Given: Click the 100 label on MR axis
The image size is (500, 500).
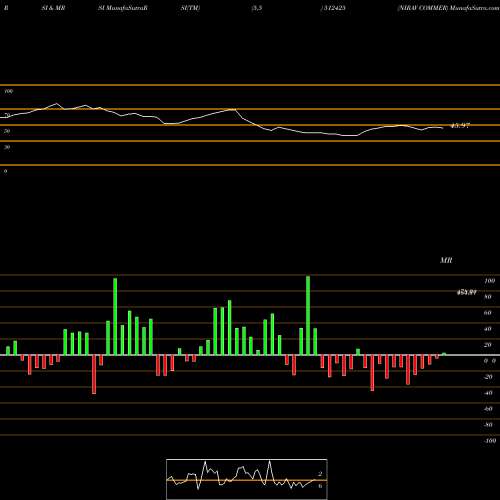Looking at the screenshot, I should point(490,281).
